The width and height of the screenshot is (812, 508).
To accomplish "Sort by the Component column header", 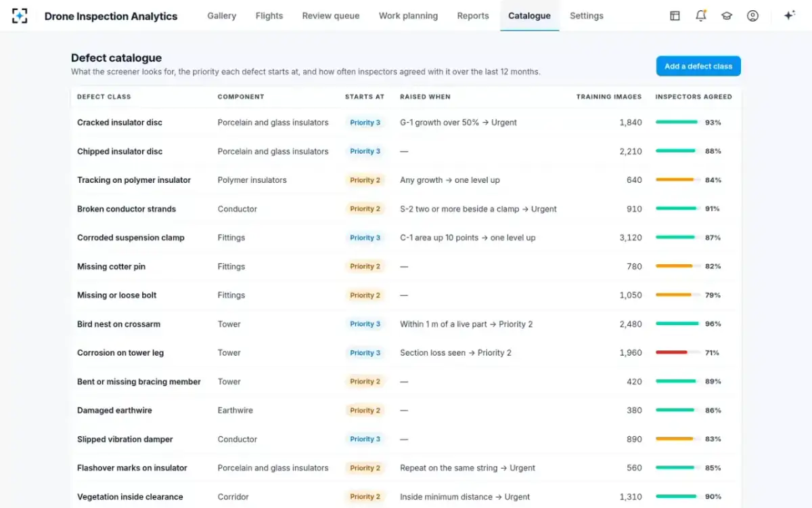I will tap(241, 97).
